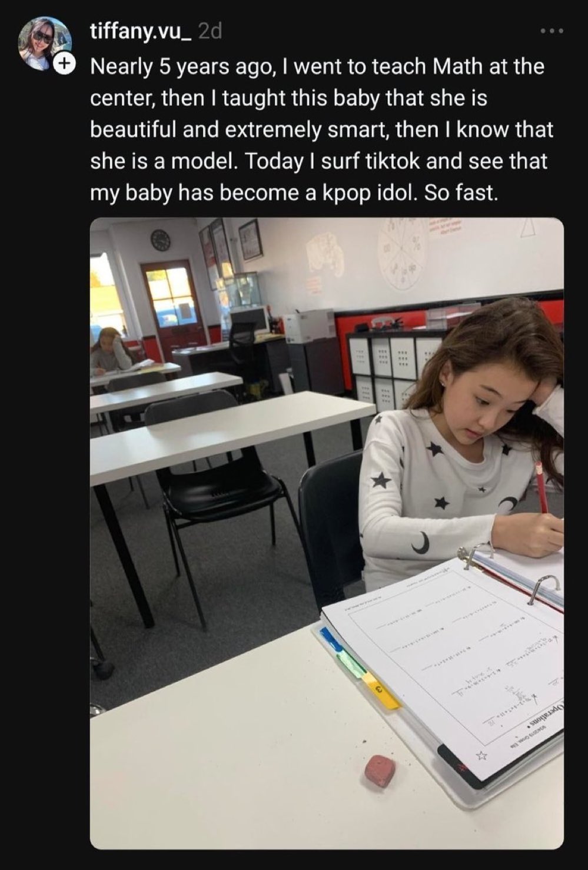Click the wall clock in the photo
The width and height of the screenshot is (588, 870).
pos(160,240)
